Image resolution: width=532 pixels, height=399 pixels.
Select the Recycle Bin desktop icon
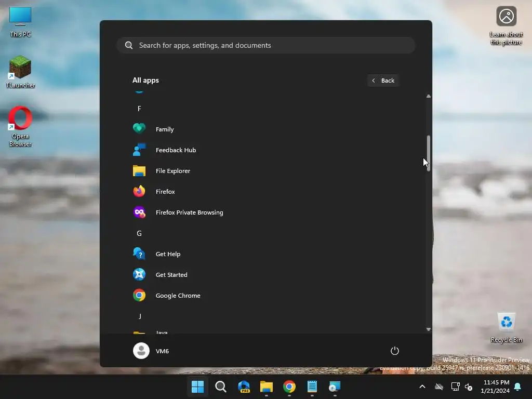pos(506,328)
